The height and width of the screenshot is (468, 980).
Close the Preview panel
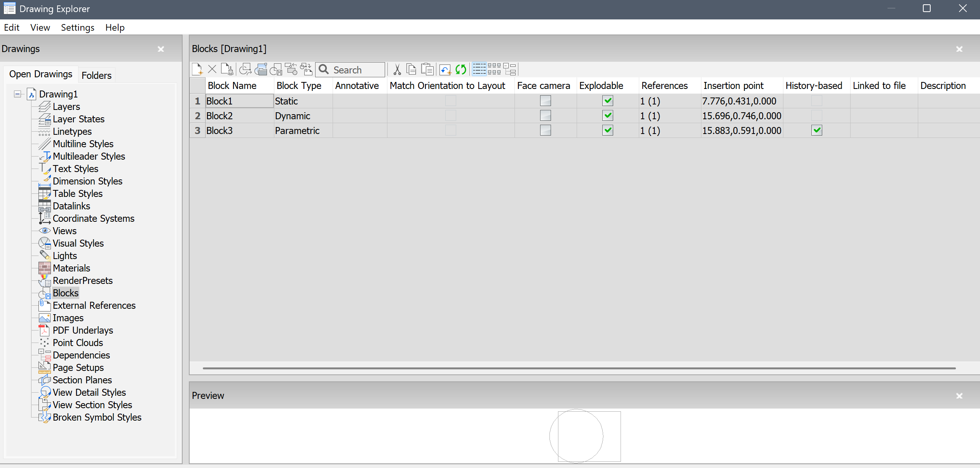click(959, 396)
